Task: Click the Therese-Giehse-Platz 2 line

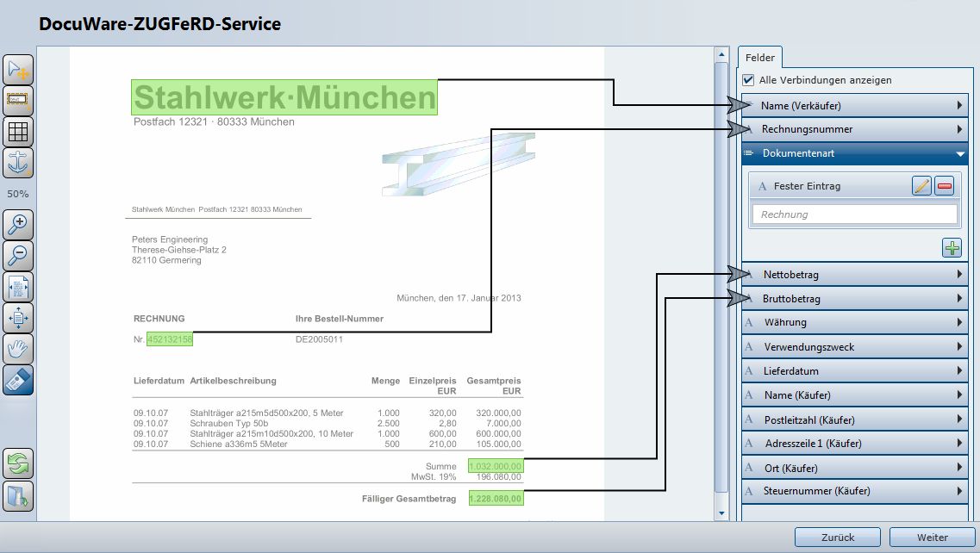Action: [179, 250]
